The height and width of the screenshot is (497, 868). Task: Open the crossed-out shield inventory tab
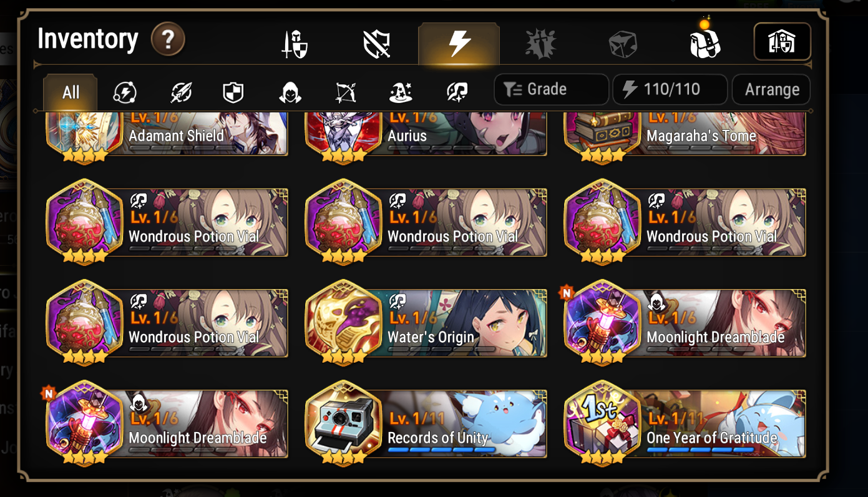coord(376,45)
